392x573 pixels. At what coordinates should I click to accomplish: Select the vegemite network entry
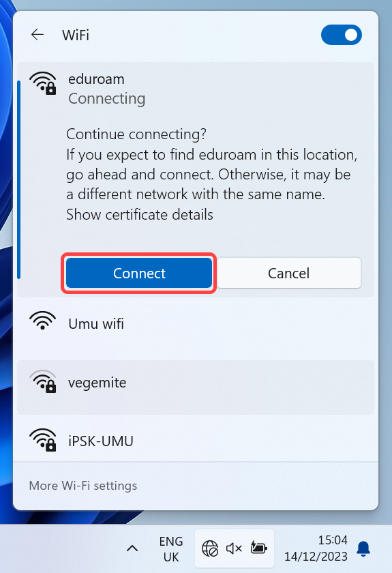point(196,387)
